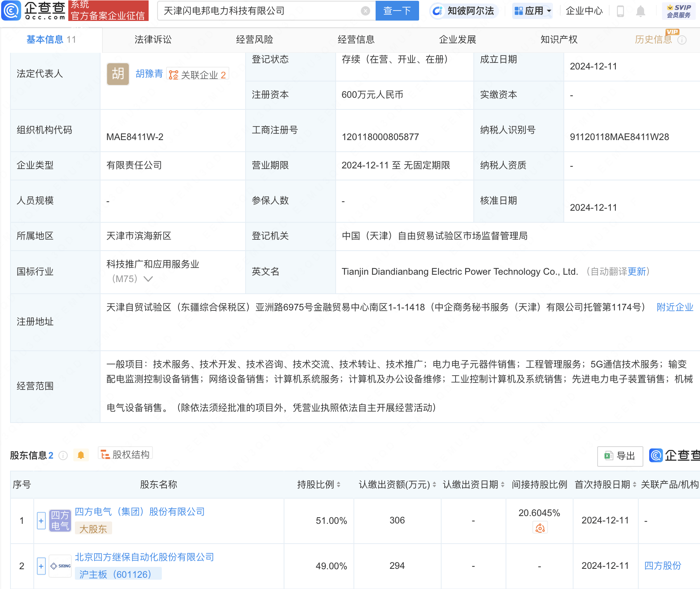
Task: Clear the search box with the X icon
Action: tap(365, 11)
